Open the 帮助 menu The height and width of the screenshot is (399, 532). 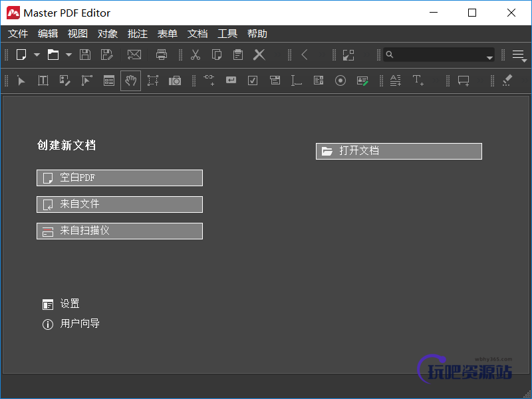point(257,34)
